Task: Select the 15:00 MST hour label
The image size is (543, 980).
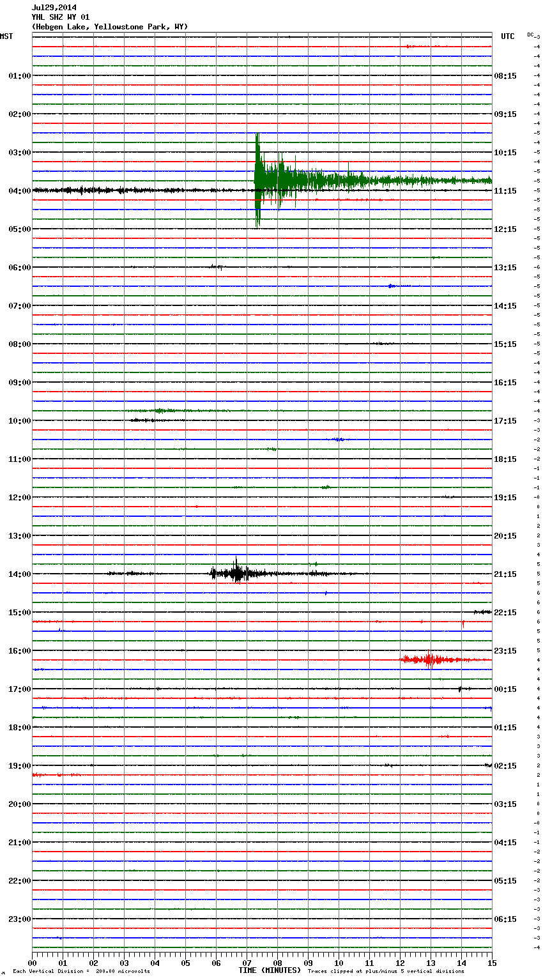Action: [20, 612]
